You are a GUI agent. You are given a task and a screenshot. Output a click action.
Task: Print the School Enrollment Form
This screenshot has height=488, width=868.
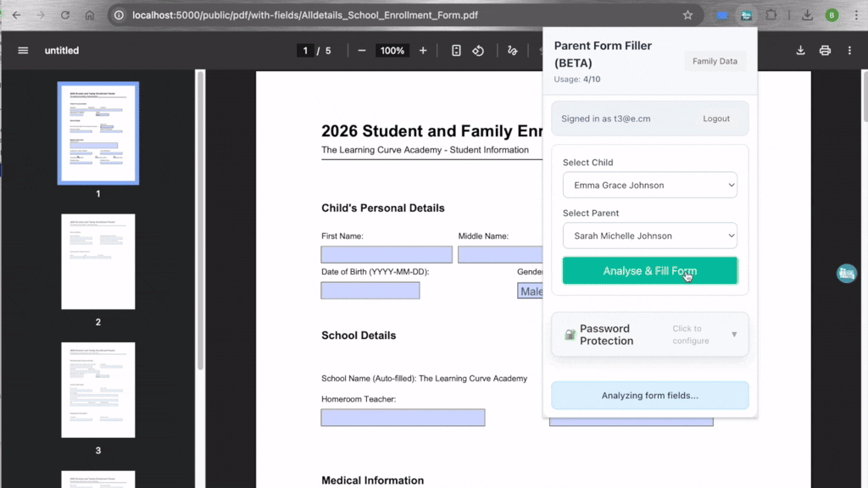pyautogui.click(x=825, y=50)
